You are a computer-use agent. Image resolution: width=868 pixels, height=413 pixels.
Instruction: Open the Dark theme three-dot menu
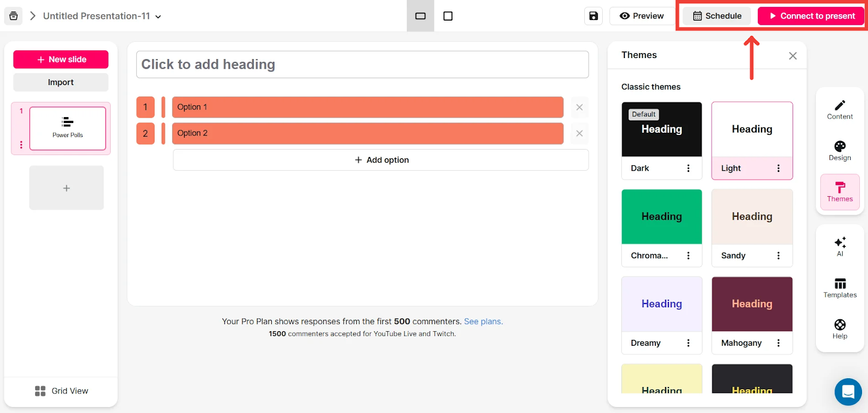click(x=688, y=169)
